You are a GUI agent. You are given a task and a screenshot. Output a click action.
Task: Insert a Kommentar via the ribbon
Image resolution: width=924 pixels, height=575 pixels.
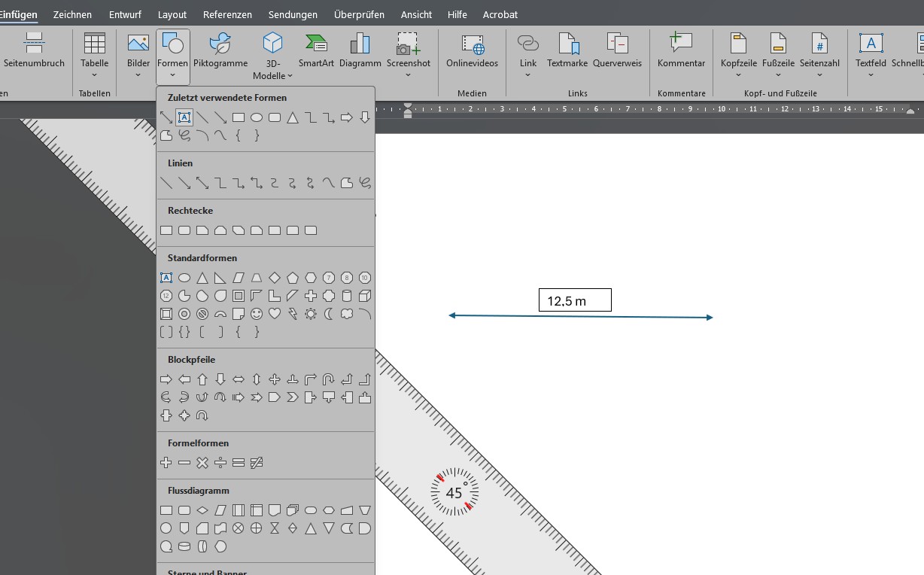(681, 51)
